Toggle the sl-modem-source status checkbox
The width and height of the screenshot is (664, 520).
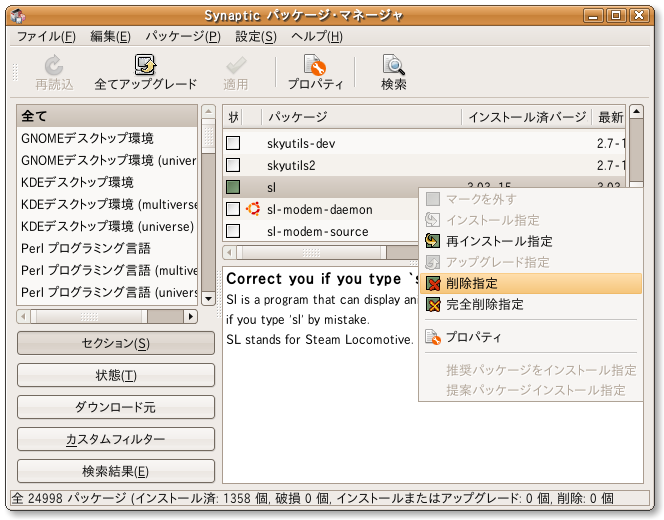233,231
